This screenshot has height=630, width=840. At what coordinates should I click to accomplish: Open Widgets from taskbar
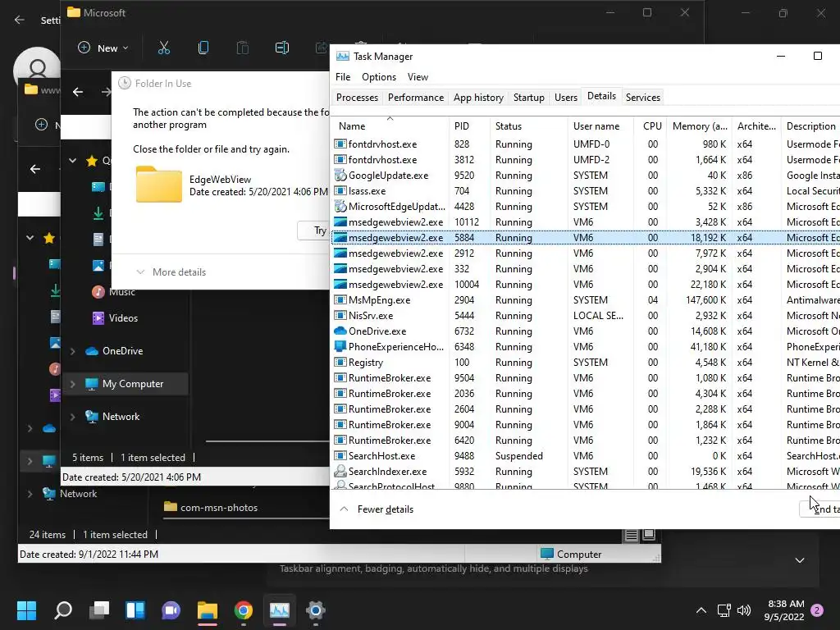(135, 610)
